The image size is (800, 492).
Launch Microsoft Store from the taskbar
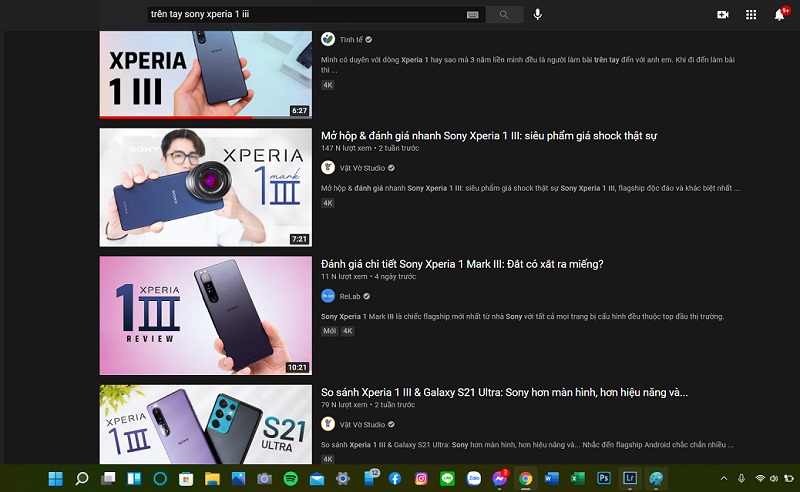186,479
